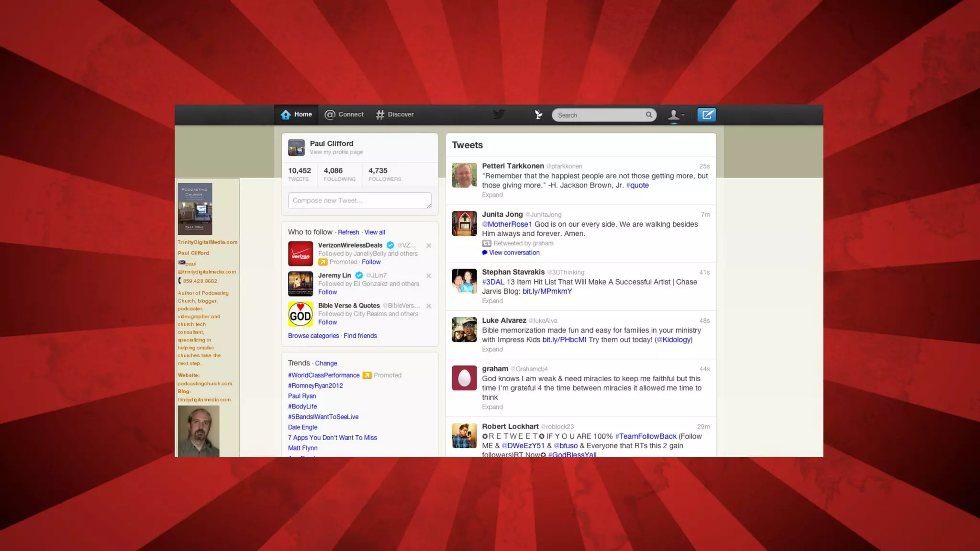Expand Luke Alvarez's tweet
980x551 pixels.
click(x=492, y=350)
